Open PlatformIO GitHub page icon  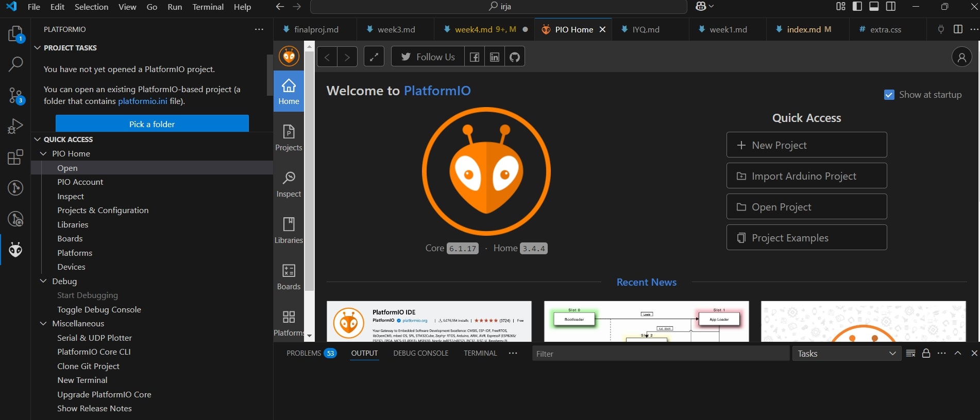[x=515, y=57]
